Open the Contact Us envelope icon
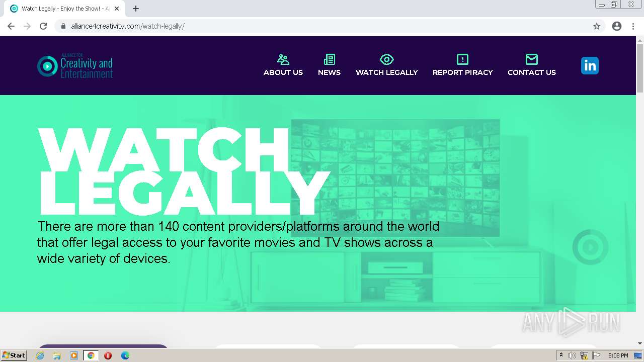Viewport: 644px width, 362px height. pos(532,59)
